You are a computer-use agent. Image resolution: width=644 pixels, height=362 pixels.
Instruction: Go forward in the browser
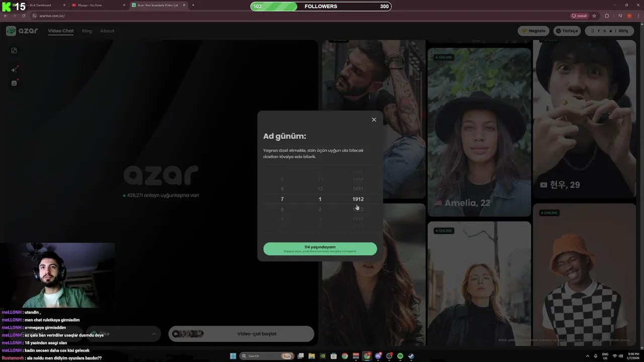(x=15, y=16)
